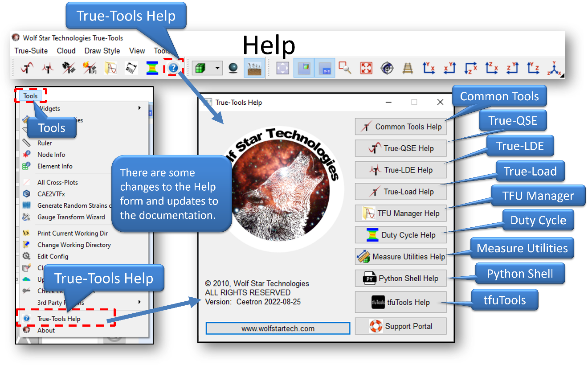
Task: Click the True-QSE Help button
Action: (x=400, y=148)
